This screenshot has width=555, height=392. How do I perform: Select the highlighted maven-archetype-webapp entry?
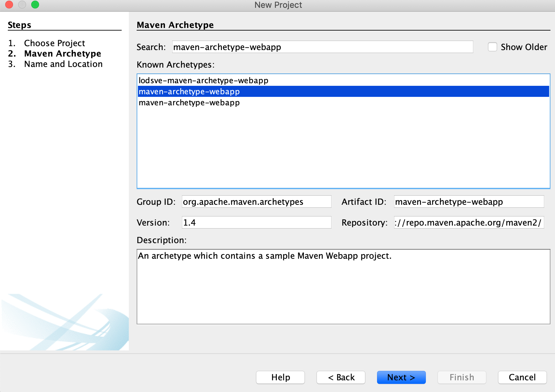coord(344,91)
